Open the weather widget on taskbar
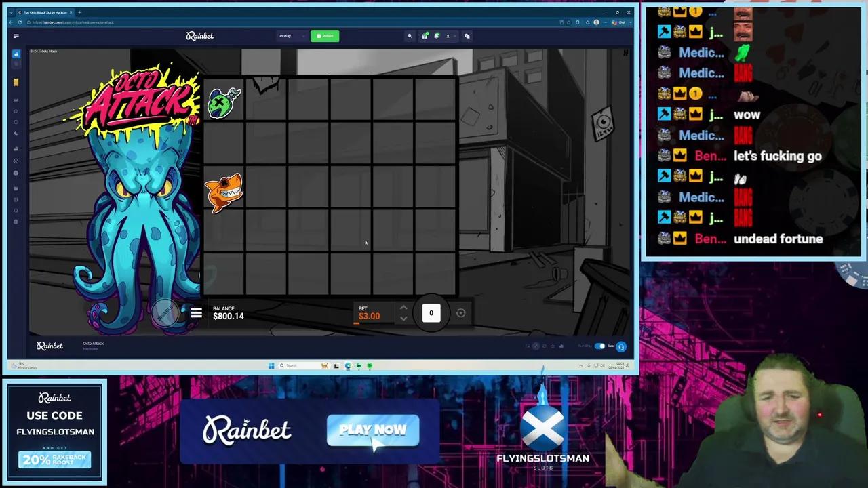Screen dimensions: 868x488 [x=24, y=366]
